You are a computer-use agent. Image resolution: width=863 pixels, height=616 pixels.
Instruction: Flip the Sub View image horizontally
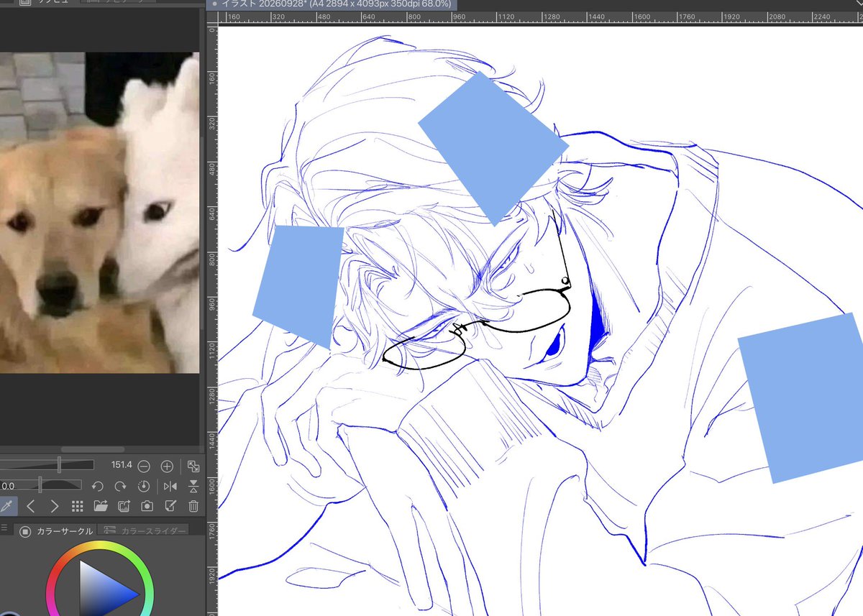click(170, 486)
